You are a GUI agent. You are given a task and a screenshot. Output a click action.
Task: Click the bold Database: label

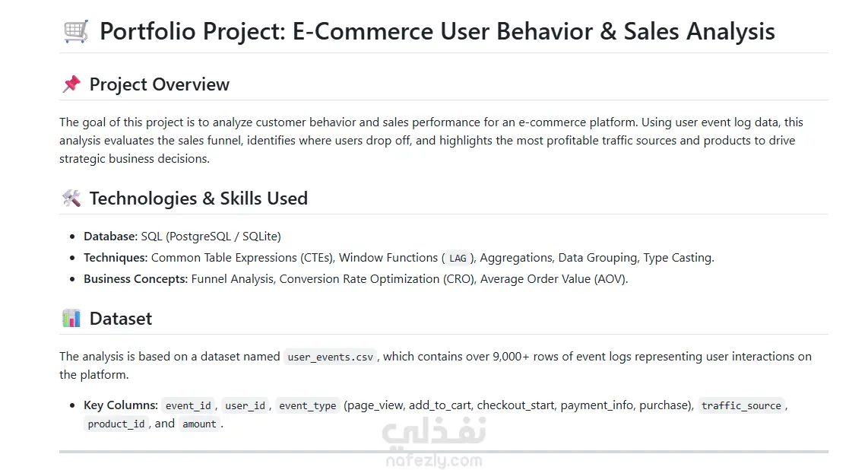click(x=111, y=237)
